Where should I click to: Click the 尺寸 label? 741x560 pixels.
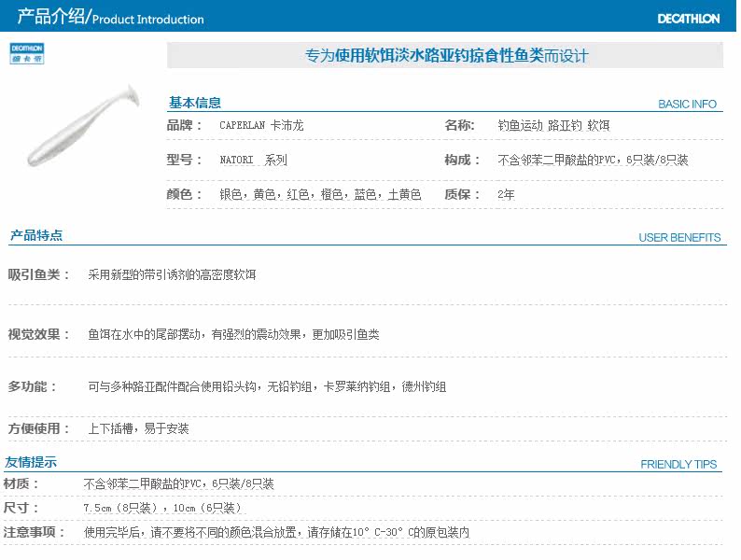point(21,508)
